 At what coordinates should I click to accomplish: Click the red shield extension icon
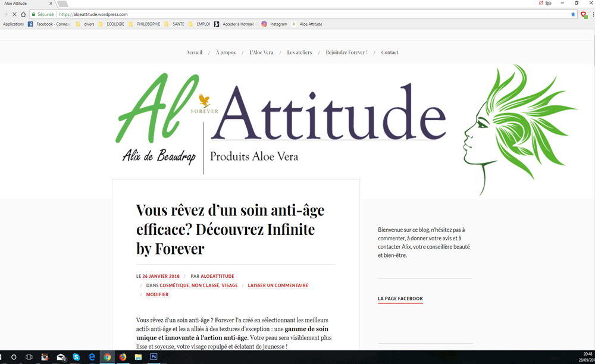pos(584,15)
